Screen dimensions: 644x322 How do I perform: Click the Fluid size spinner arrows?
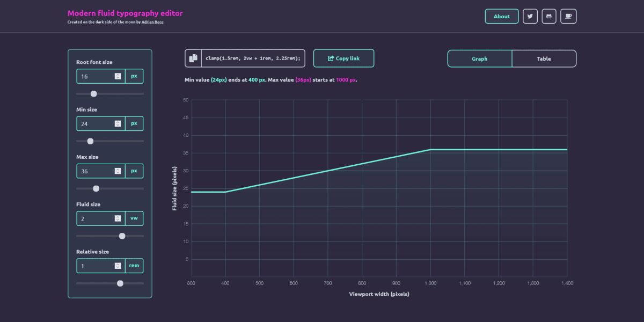point(118,218)
